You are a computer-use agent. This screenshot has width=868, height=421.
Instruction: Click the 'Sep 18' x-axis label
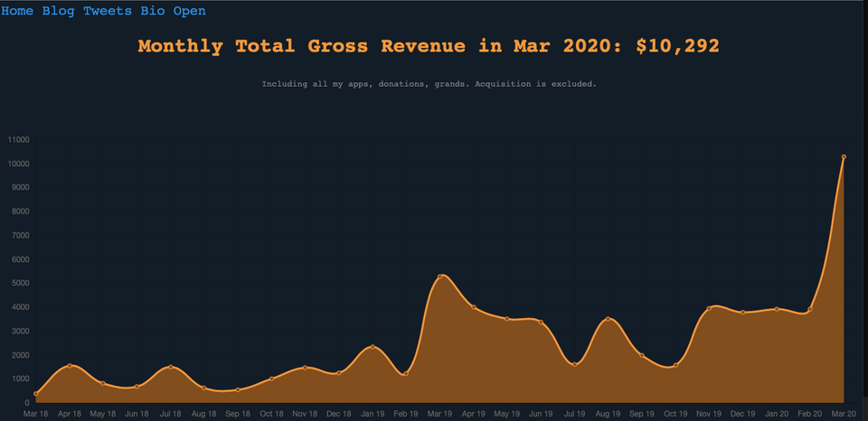coord(238,413)
